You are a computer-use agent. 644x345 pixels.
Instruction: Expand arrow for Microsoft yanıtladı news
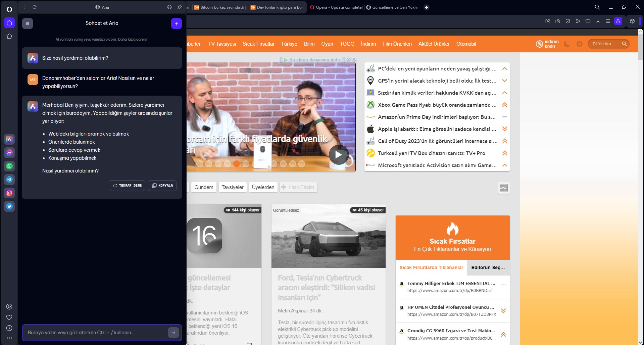click(x=504, y=165)
